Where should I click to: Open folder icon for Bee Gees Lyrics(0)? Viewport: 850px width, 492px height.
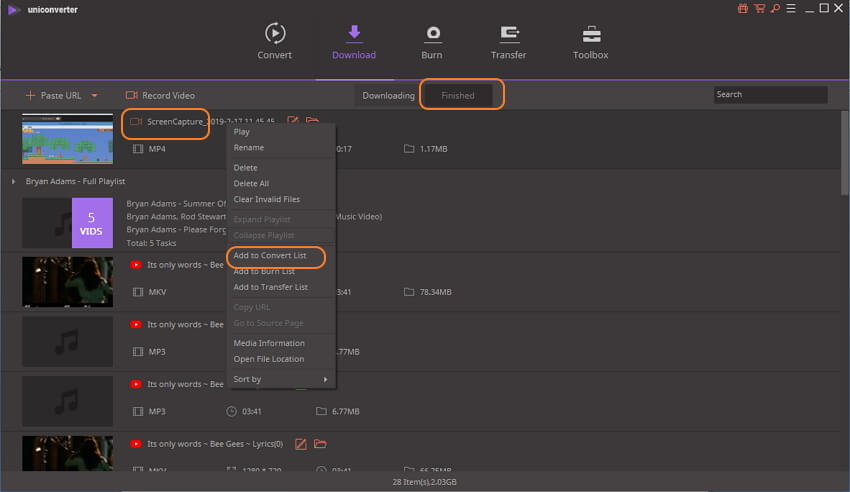(320, 444)
